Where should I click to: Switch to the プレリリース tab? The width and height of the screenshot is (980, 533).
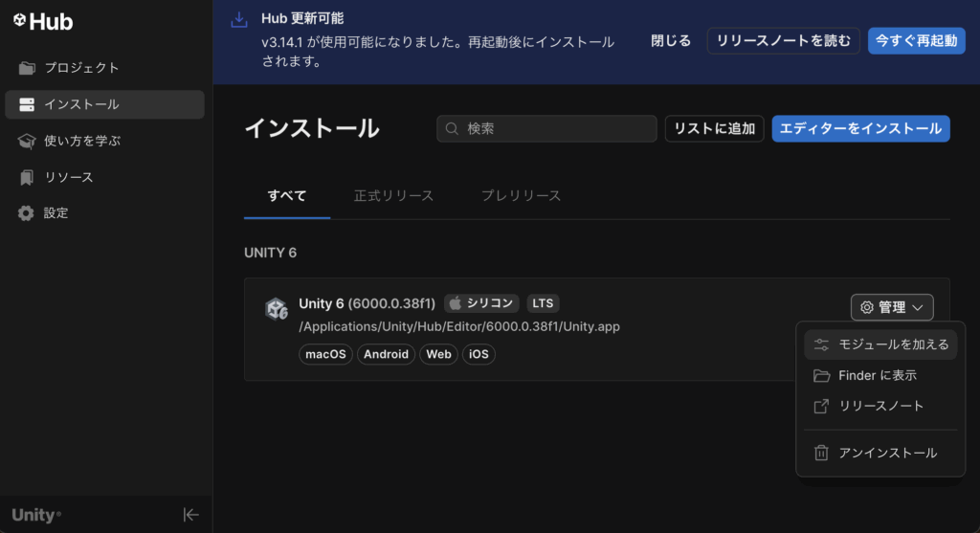click(521, 196)
